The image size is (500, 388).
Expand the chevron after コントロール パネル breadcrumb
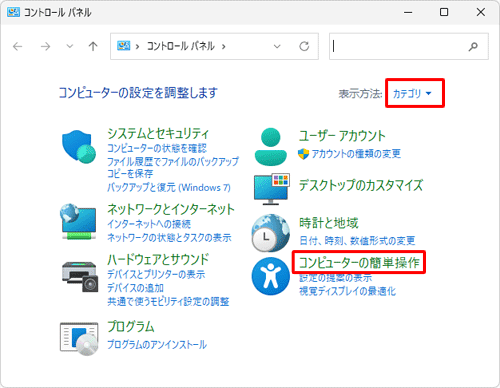point(224,46)
